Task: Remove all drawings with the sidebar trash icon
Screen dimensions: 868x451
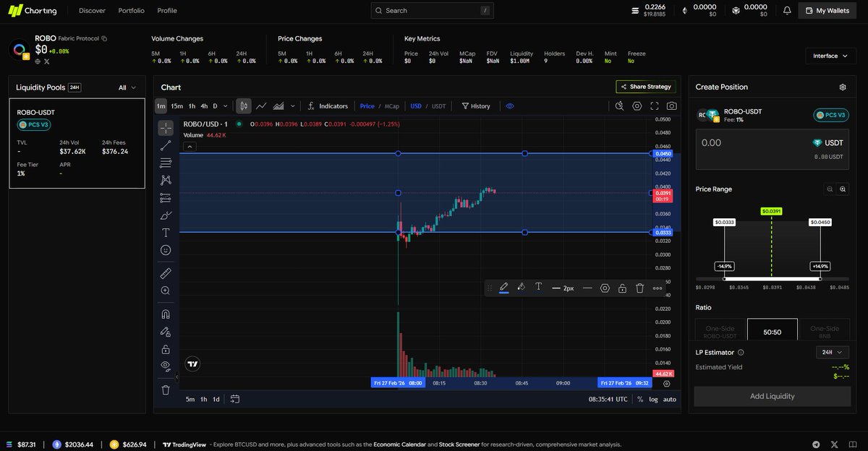Action: [166, 390]
